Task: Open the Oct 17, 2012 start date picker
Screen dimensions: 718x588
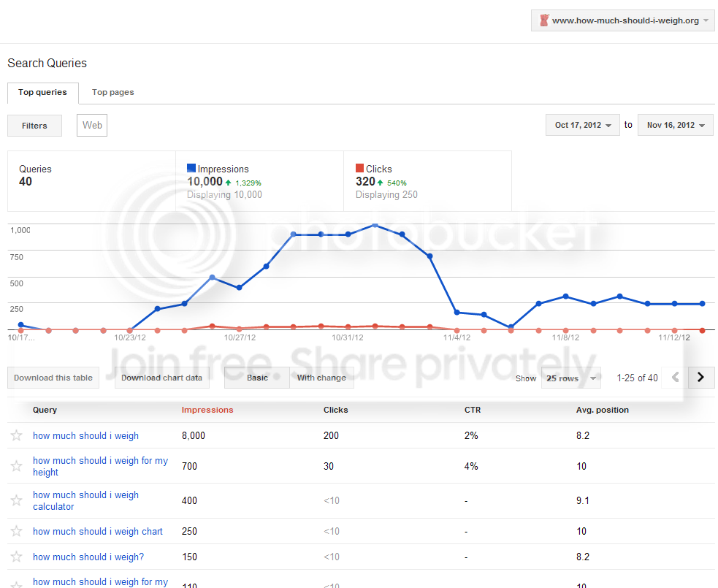Action: 582,125
